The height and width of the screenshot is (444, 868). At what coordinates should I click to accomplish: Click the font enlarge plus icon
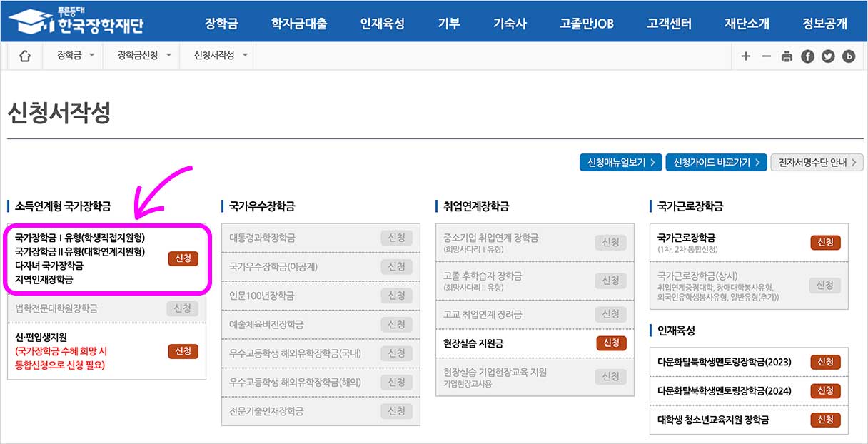click(745, 55)
